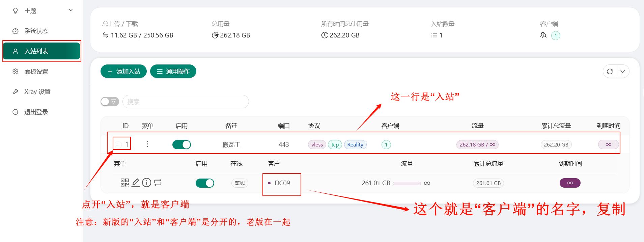The image size is (644, 242).
Task: Click the dashboard icon next to 系统状态
Action: pos(15,31)
